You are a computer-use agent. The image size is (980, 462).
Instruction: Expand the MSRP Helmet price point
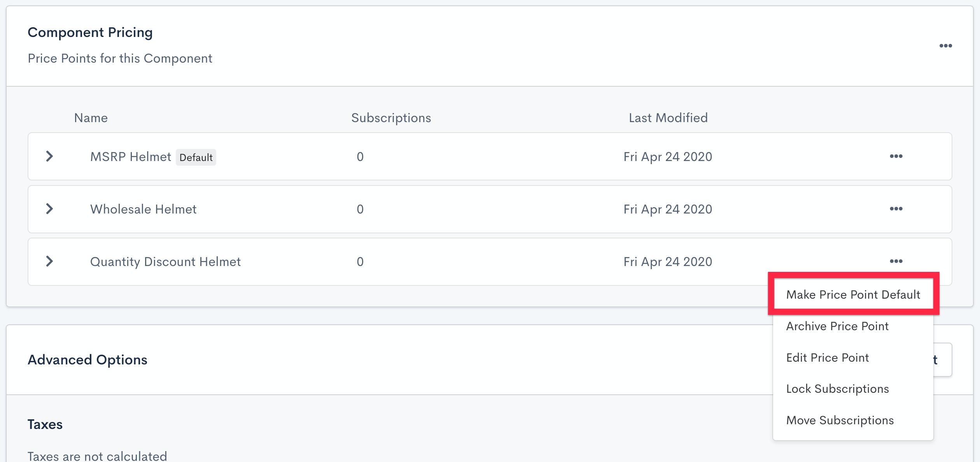point(49,156)
